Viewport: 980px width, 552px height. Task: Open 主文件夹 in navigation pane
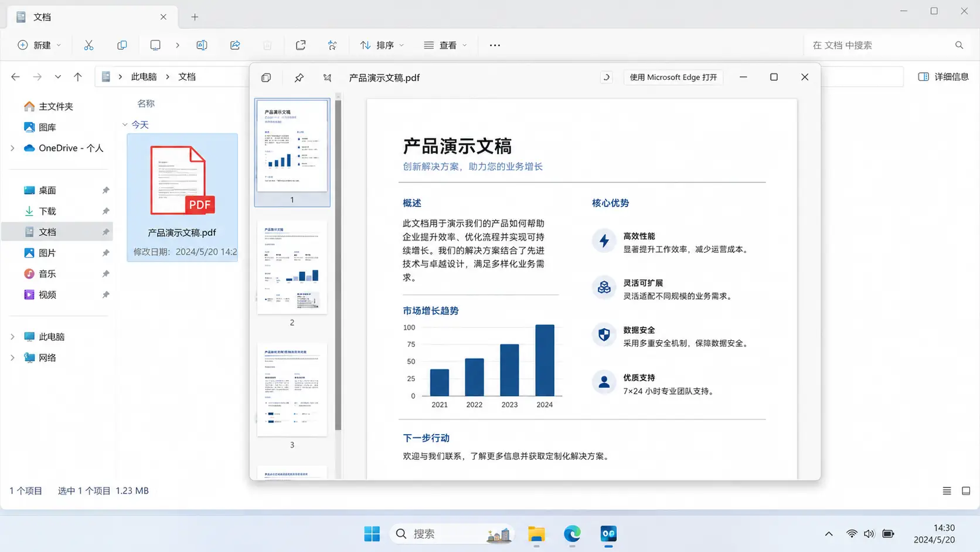pos(49,106)
